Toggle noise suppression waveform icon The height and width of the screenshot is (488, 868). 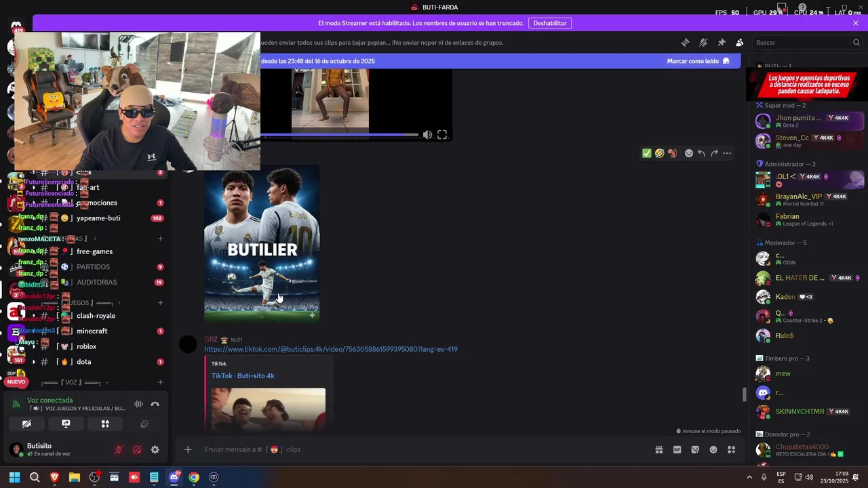[x=138, y=404]
